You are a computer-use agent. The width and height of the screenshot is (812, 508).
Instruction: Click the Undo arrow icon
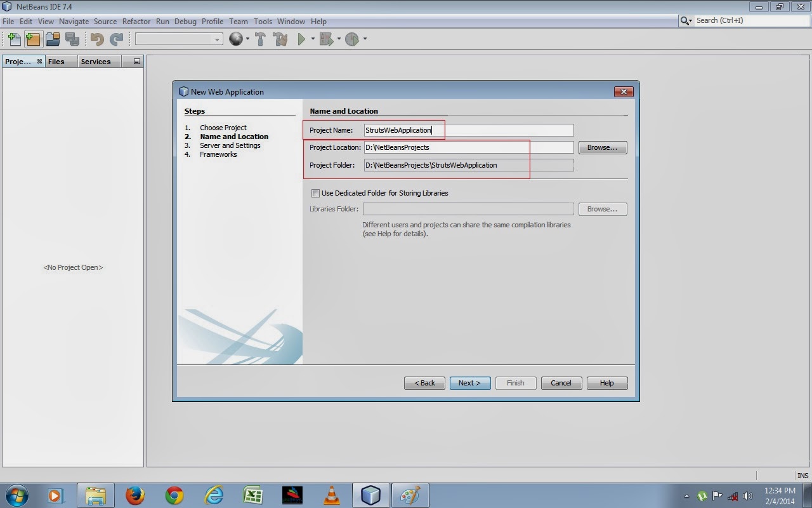(x=97, y=39)
